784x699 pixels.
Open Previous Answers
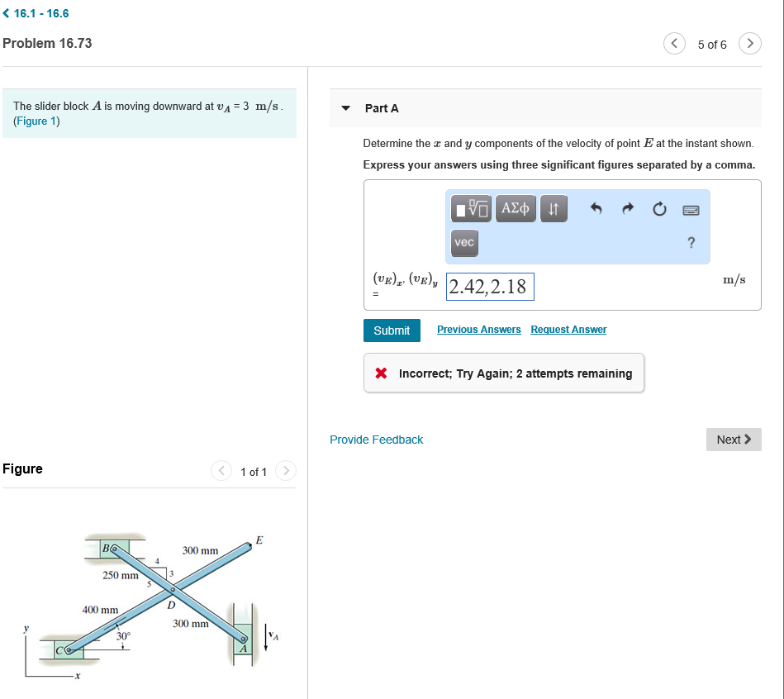(478, 329)
